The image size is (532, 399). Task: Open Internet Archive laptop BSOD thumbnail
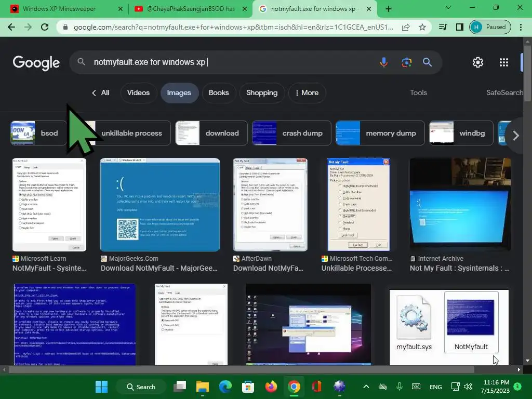[460, 205]
